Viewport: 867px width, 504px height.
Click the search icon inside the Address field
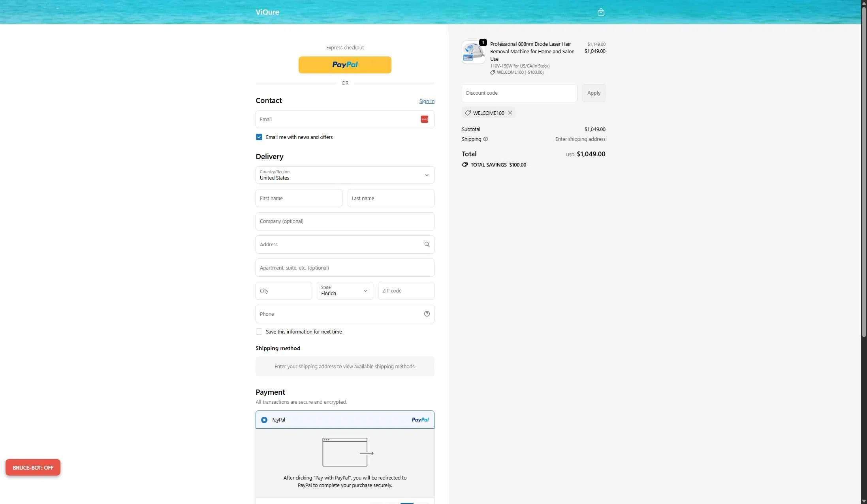pos(427,244)
